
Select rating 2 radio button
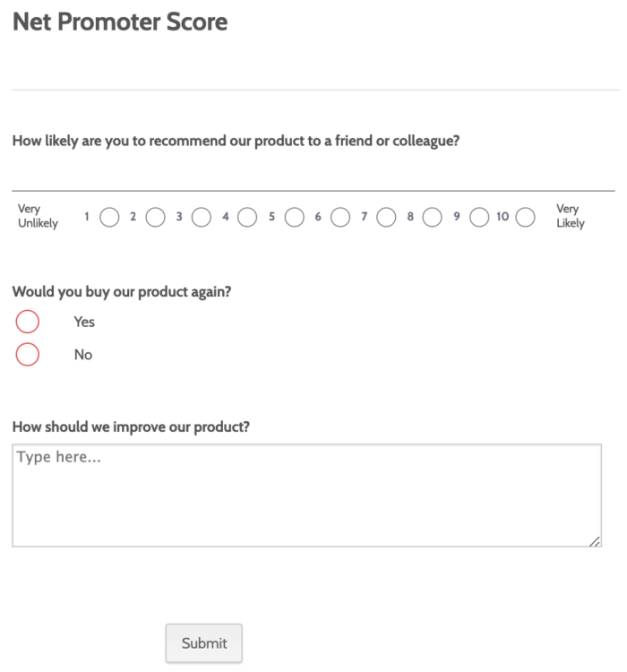[155, 217]
